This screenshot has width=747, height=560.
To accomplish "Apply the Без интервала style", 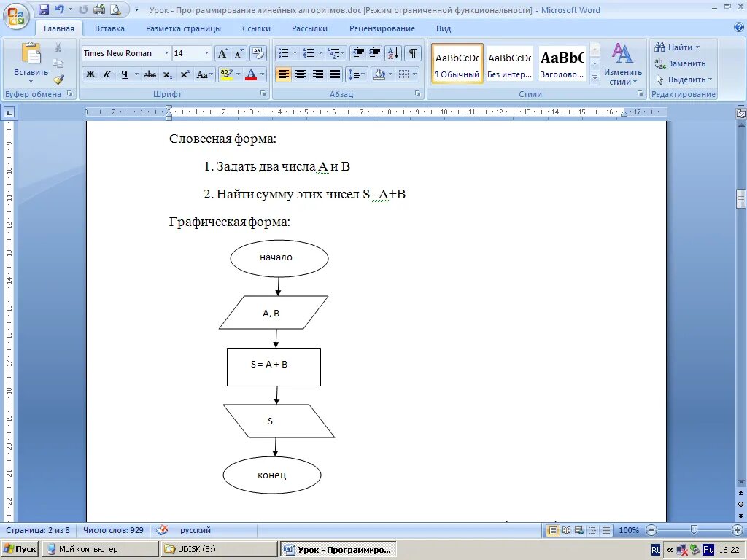I will point(509,64).
